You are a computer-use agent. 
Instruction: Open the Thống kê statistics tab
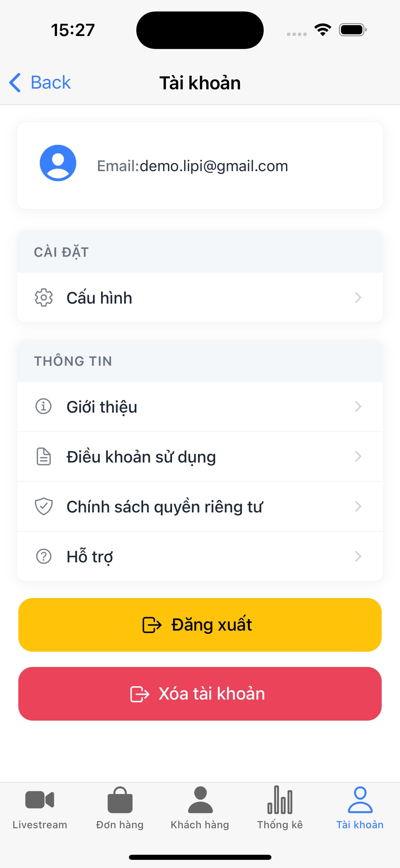click(x=280, y=808)
